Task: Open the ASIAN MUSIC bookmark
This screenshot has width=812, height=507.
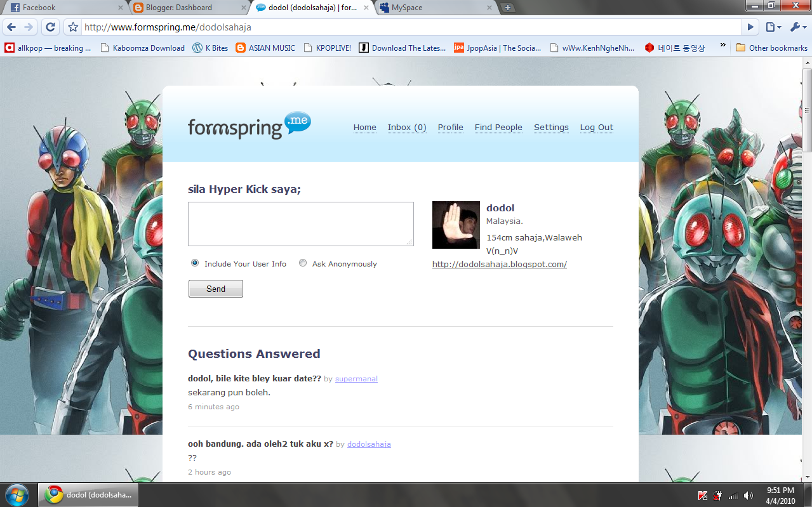Action: 265,48
